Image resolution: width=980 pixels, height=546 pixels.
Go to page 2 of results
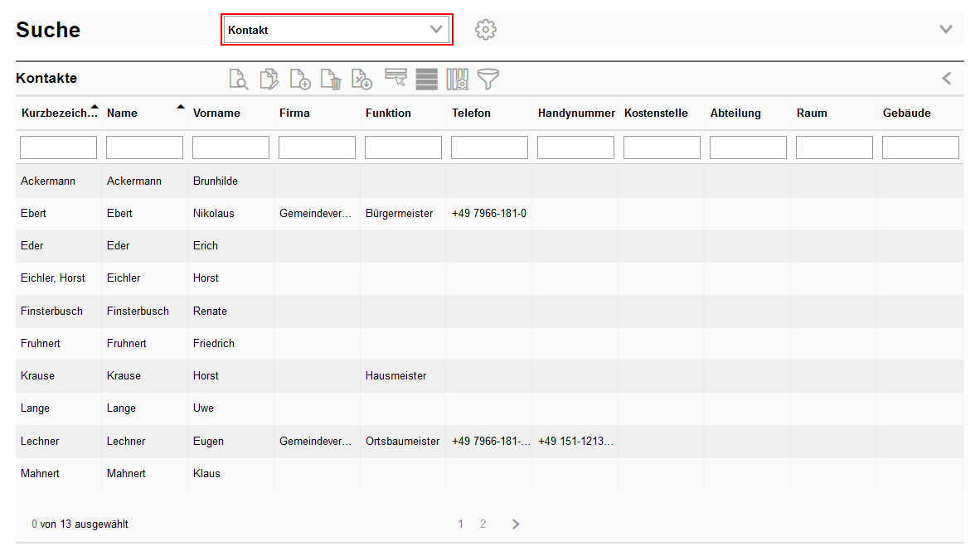click(x=483, y=524)
